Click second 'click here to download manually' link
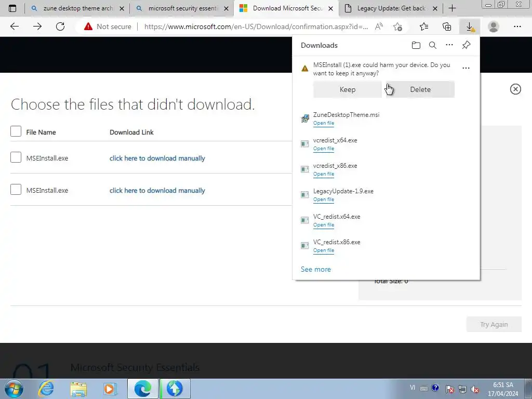Viewport: 532px width, 399px height. coord(157,190)
